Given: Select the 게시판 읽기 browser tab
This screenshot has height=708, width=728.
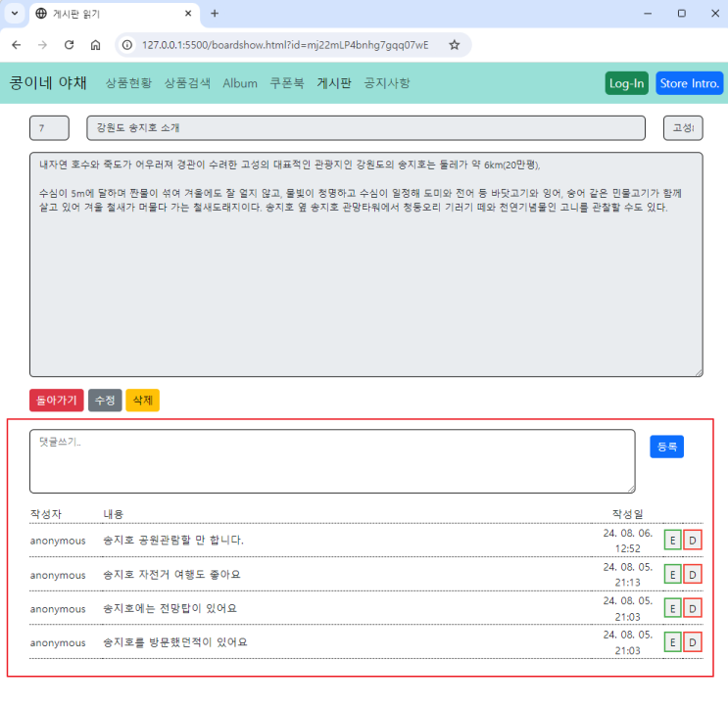Looking at the screenshot, I should (114, 14).
